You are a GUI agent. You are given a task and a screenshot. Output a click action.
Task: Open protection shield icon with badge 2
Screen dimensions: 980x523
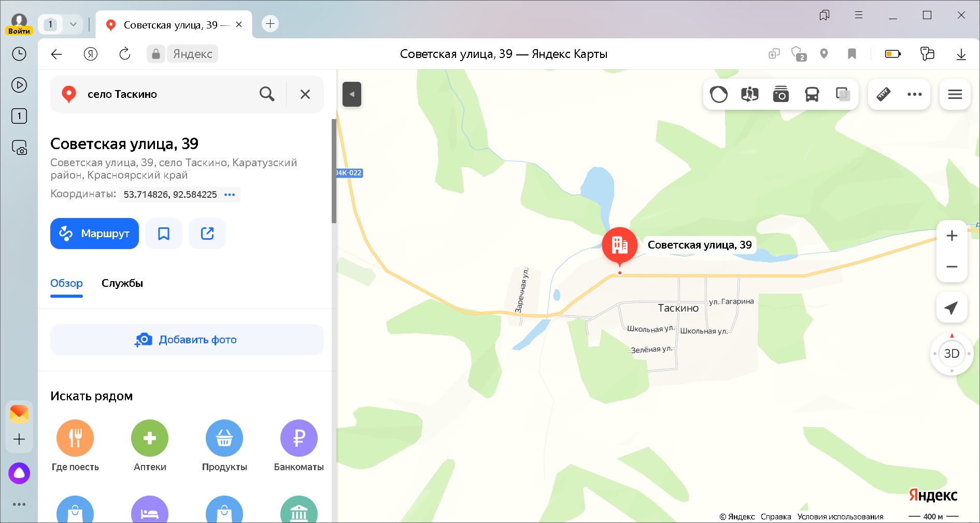point(799,54)
